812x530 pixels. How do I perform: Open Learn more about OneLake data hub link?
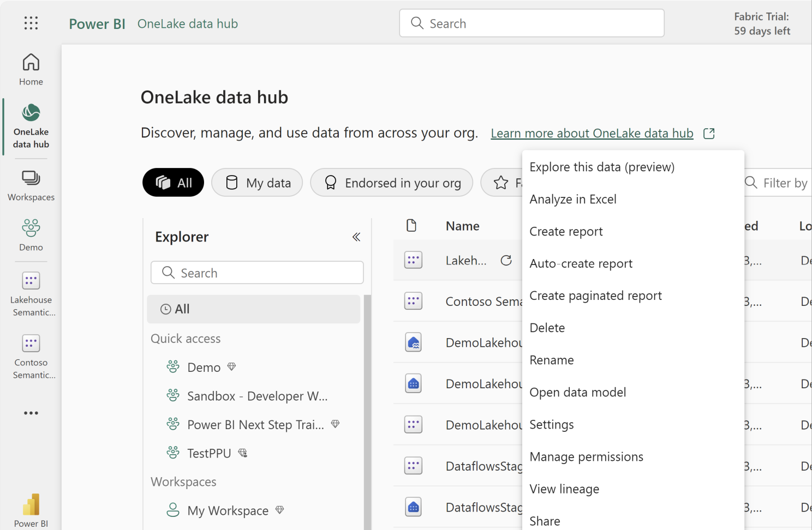click(592, 134)
